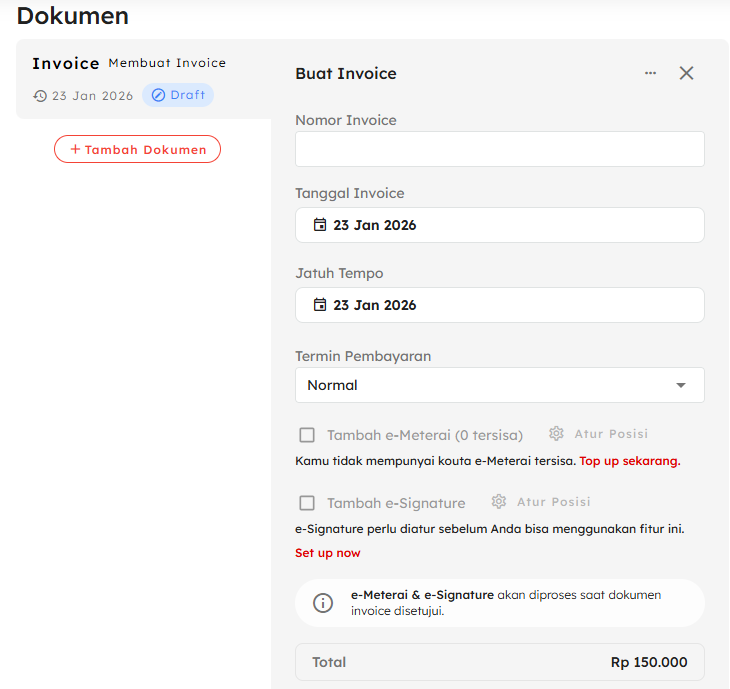
Task: Open the Tanggal Invoice date field
Action: pyautogui.click(x=500, y=225)
